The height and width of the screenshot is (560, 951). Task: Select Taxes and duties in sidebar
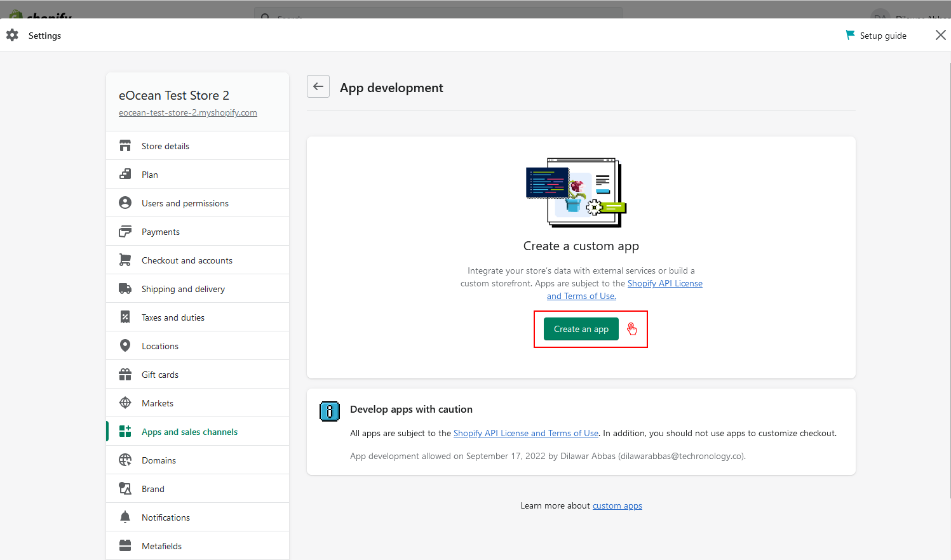pyautogui.click(x=173, y=317)
